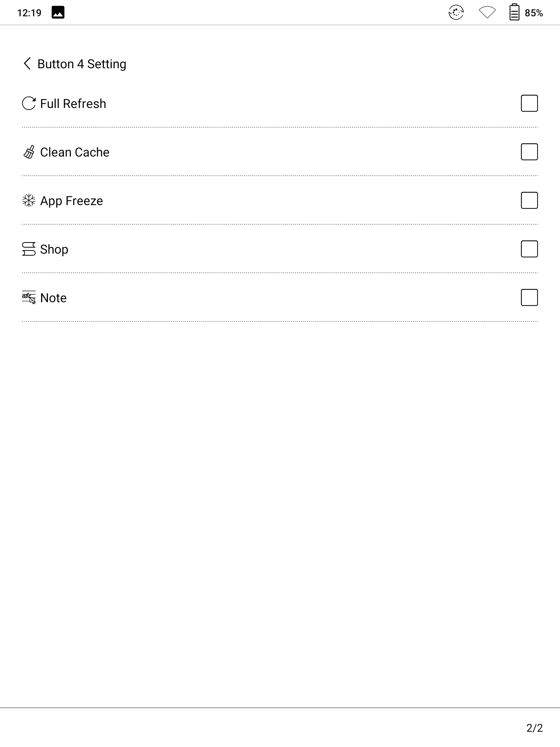
Task: Click the Clean Cache broom icon
Action: click(29, 152)
